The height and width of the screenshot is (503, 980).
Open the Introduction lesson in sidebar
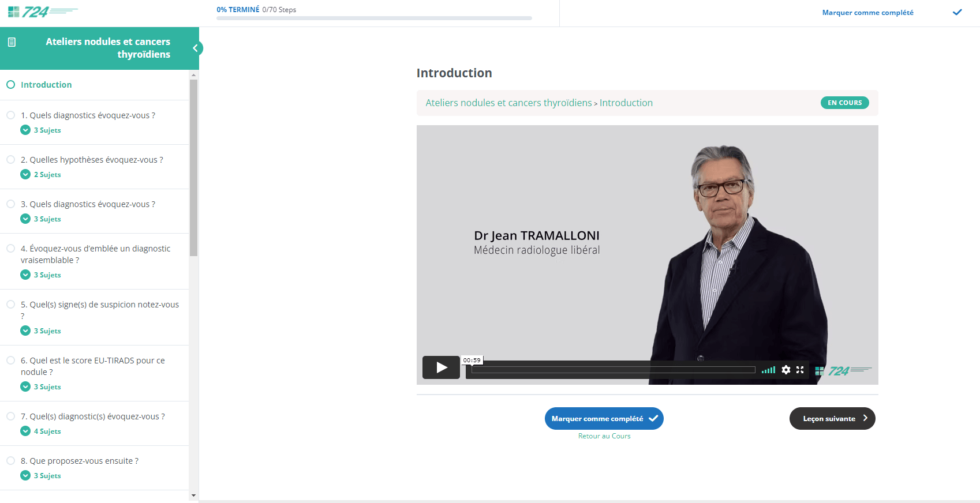coord(46,85)
